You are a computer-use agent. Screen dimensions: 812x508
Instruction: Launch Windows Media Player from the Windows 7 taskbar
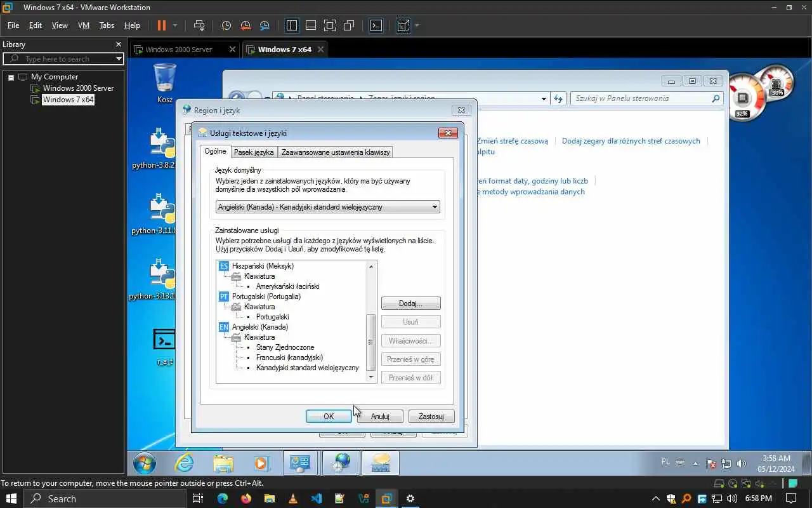click(x=261, y=464)
